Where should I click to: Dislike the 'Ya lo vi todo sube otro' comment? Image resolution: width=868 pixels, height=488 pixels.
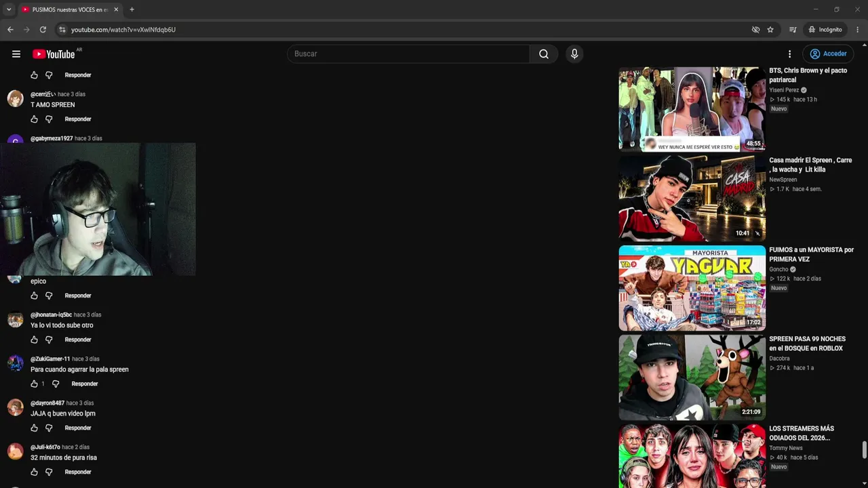tap(49, 340)
